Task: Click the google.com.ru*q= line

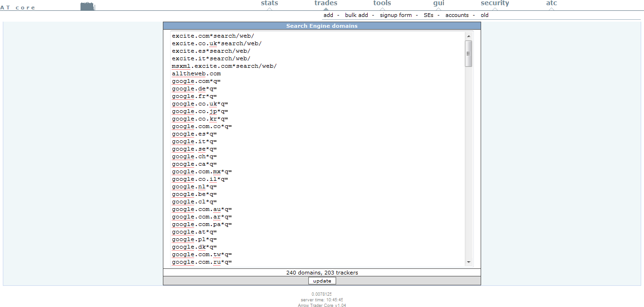Action: tap(202, 262)
